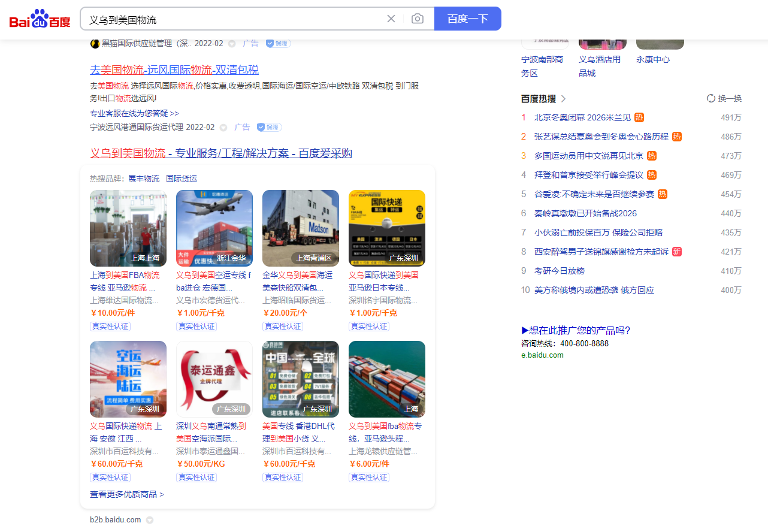Viewport: 768px width, 532px height.
Task: Open 空运海运陆运 product thumbnail
Action: [128, 379]
